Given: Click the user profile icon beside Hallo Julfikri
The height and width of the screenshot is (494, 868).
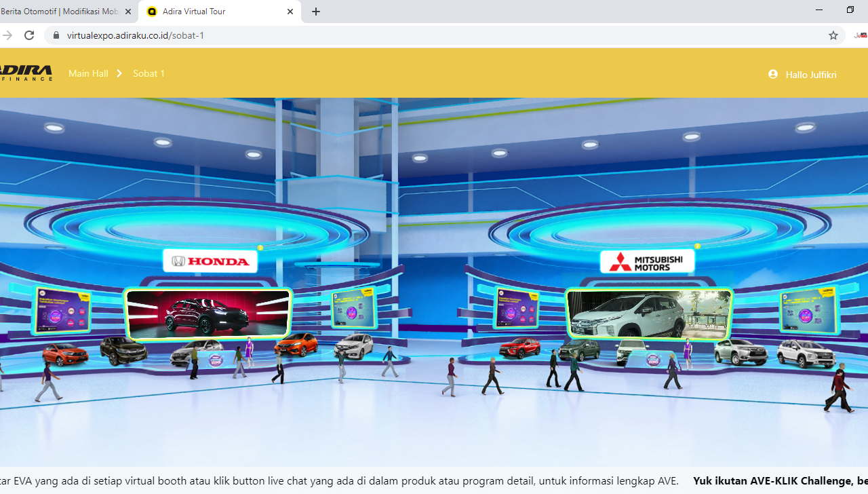Looking at the screenshot, I should pos(773,74).
